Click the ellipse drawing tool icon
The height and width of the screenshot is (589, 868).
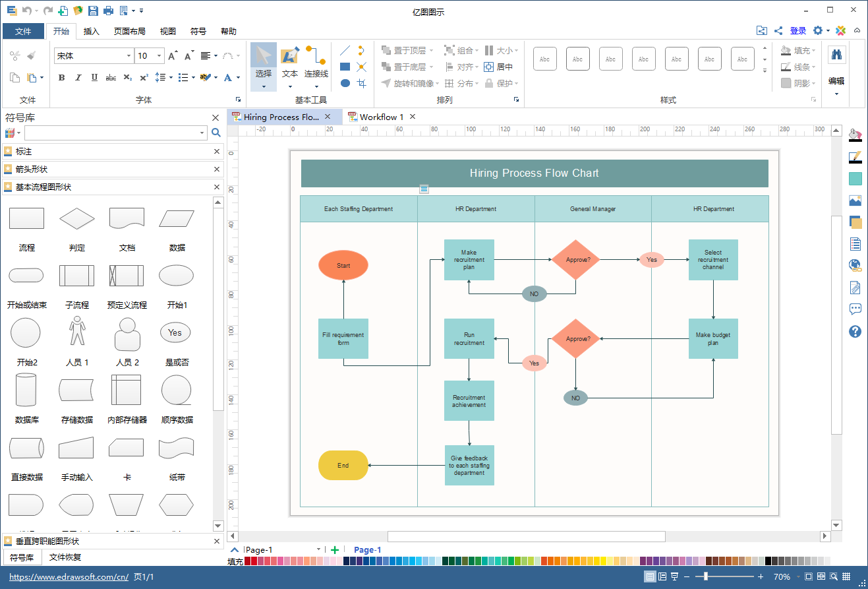[x=345, y=83]
